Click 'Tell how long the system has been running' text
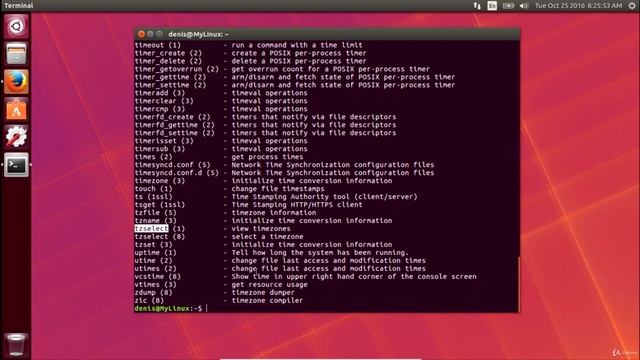 coord(320,253)
